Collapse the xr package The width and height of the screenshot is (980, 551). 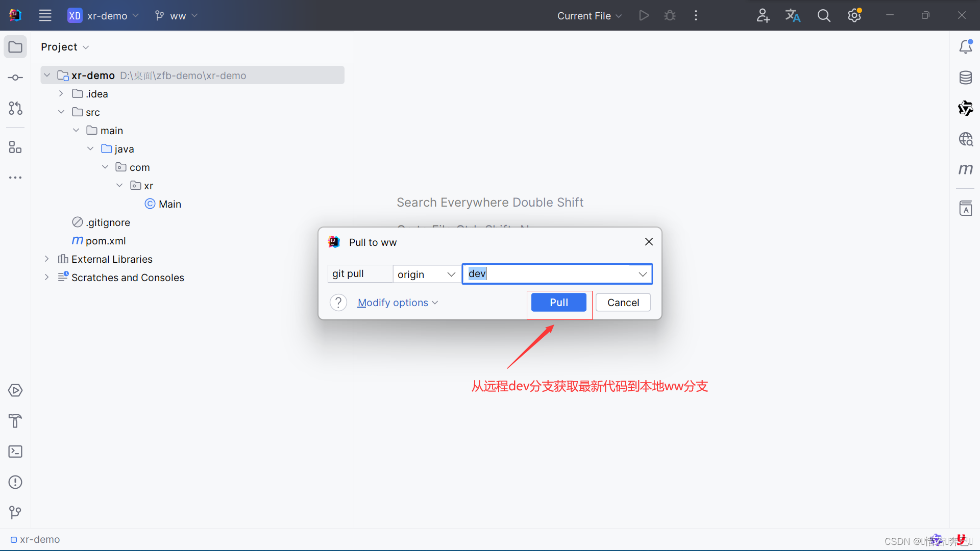(x=119, y=186)
